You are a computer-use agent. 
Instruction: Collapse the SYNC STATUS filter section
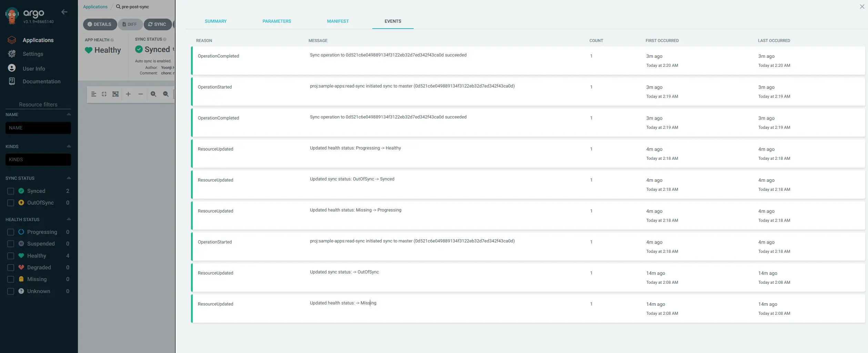69,178
